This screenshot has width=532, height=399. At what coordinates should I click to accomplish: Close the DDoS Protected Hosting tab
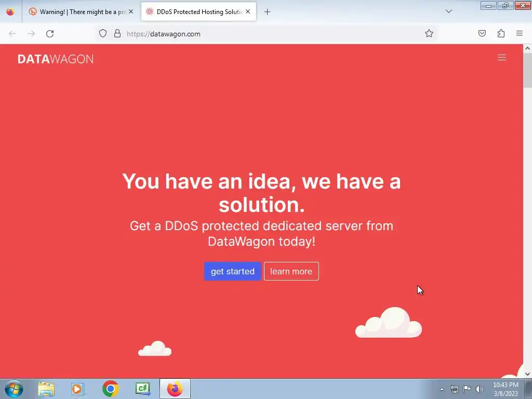click(248, 11)
